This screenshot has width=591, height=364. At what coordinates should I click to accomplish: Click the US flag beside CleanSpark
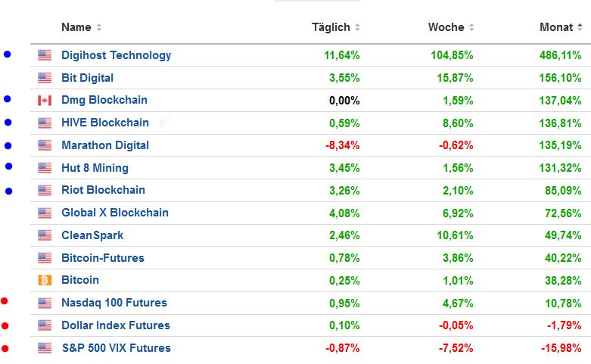pyautogui.click(x=45, y=235)
